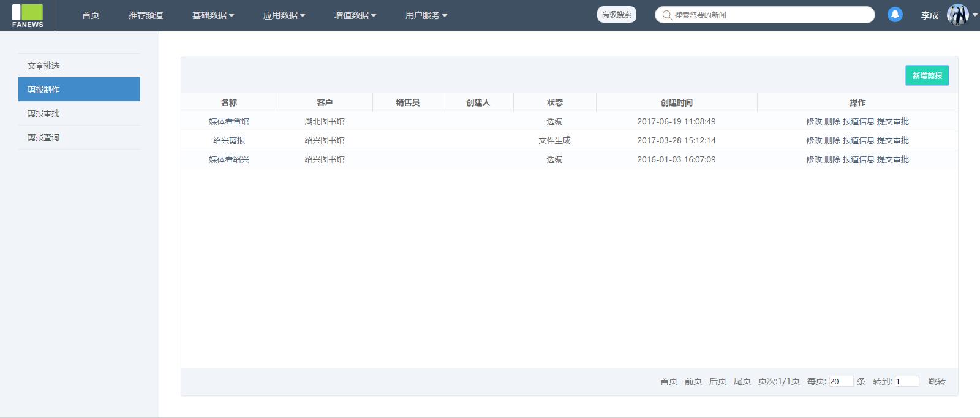Select the 媒体看省馆 name cell

coord(229,121)
